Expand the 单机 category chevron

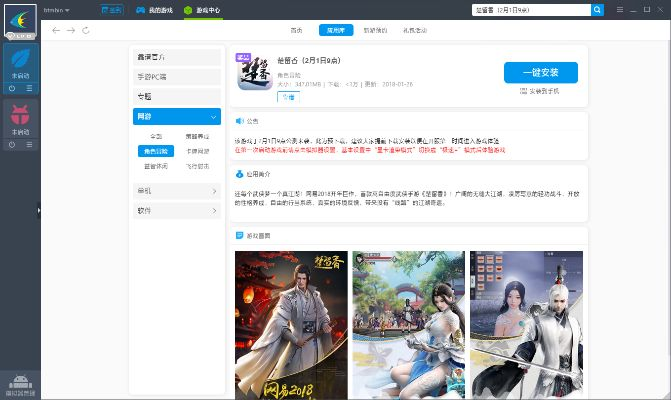[214, 191]
